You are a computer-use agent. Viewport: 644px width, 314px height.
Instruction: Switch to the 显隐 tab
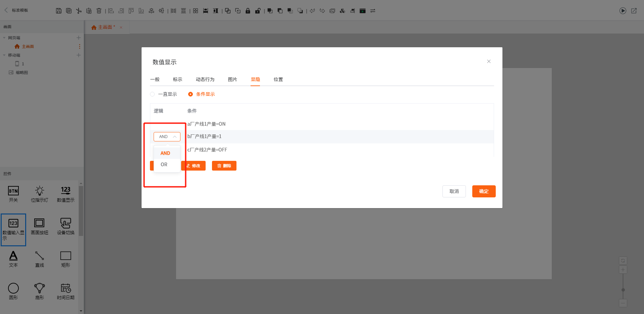tap(256, 79)
